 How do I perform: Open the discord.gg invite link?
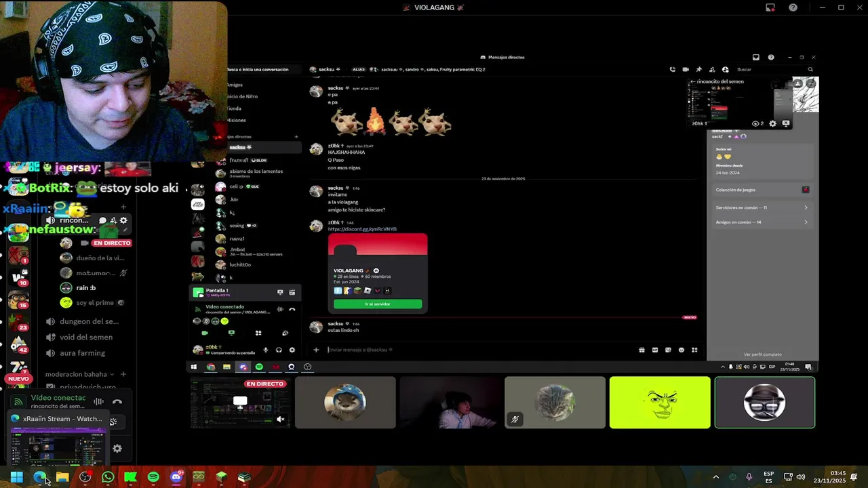[x=362, y=229]
